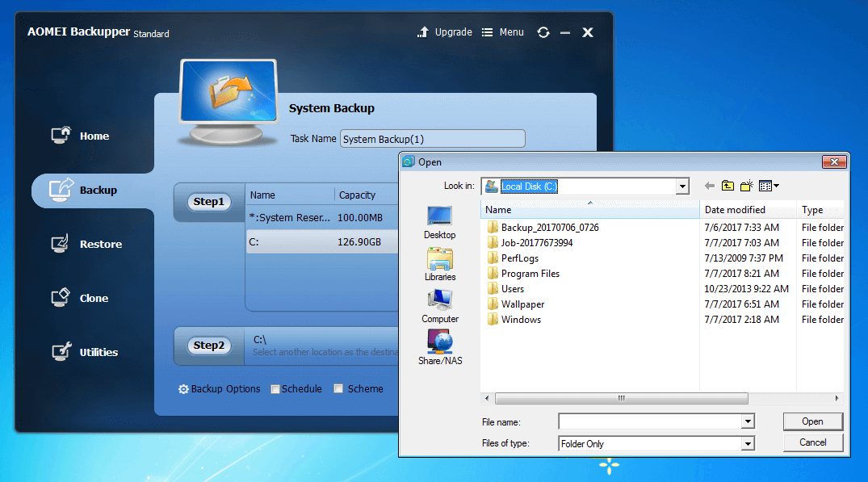Click the Open button
Image resolution: width=868 pixels, height=482 pixels.
point(812,421)
